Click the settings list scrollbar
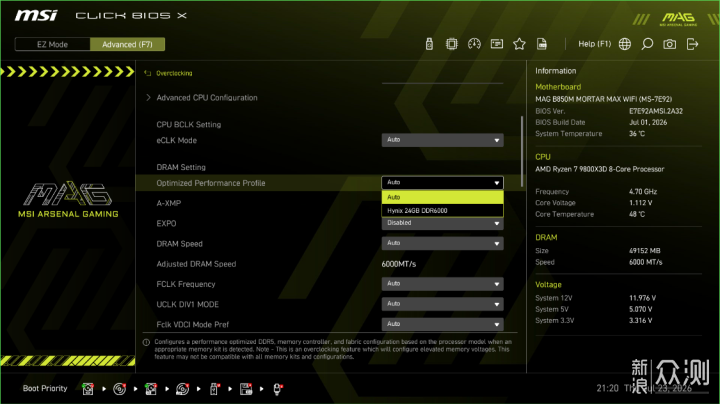This screenshot has width=720, height=404. tap(522, 152)
